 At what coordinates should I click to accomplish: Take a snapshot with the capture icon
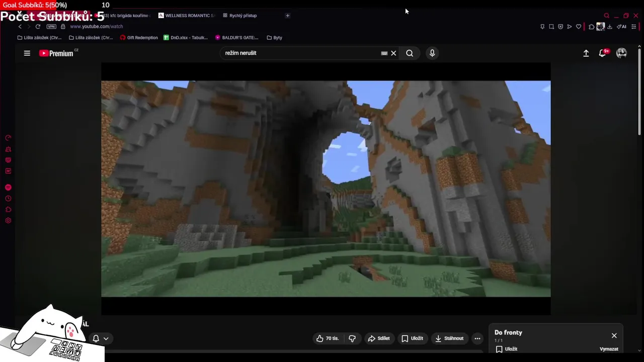pos(551,27)
